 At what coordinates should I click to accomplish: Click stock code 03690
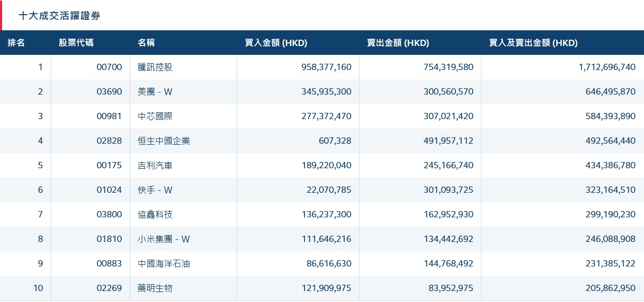point(109,91)
